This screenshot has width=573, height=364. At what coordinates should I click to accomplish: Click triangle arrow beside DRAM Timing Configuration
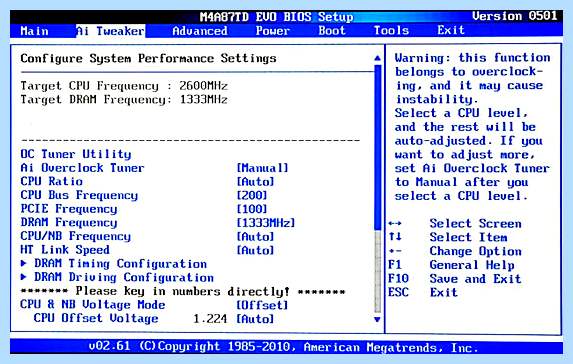(24, 263)
